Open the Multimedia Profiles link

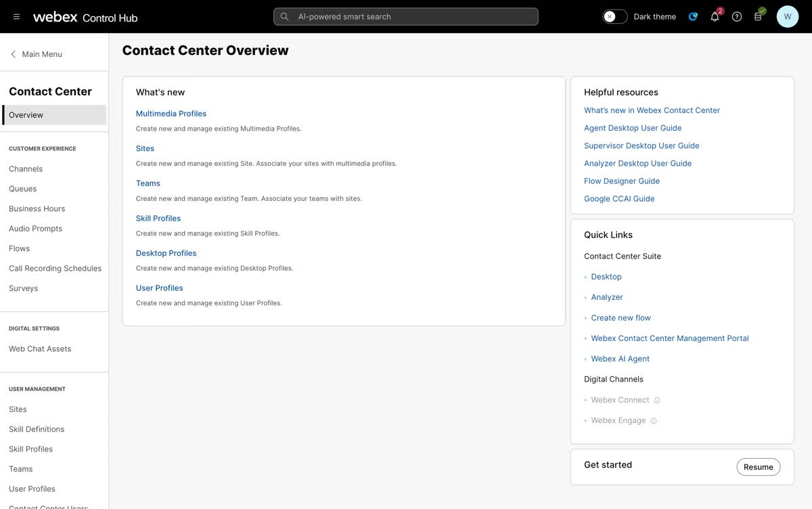(171, 113)
